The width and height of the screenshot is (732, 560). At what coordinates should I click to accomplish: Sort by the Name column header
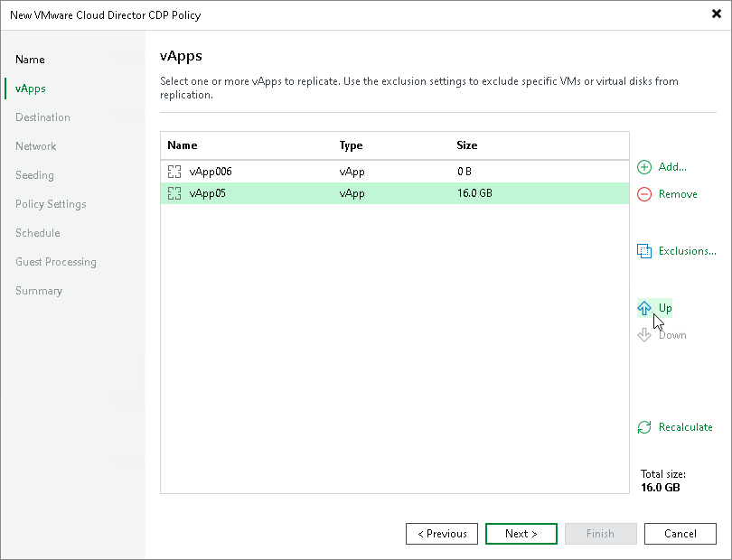[x=182, y=145]
